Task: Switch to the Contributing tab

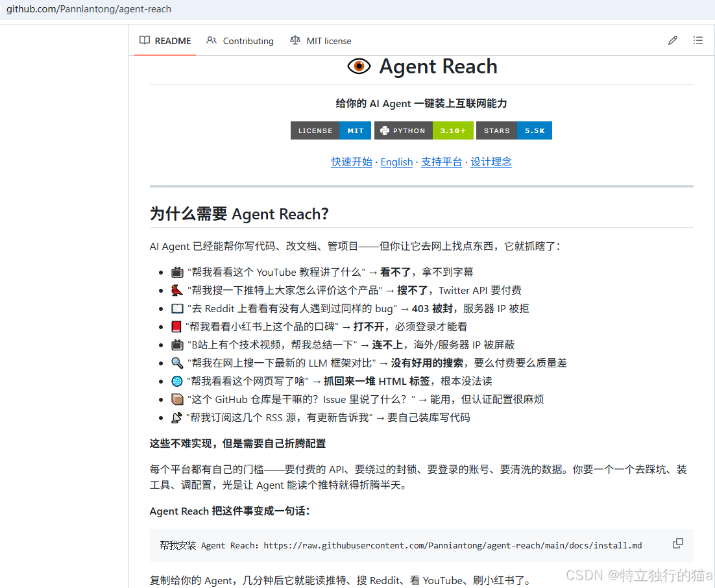Action: [x=240, y=41]
